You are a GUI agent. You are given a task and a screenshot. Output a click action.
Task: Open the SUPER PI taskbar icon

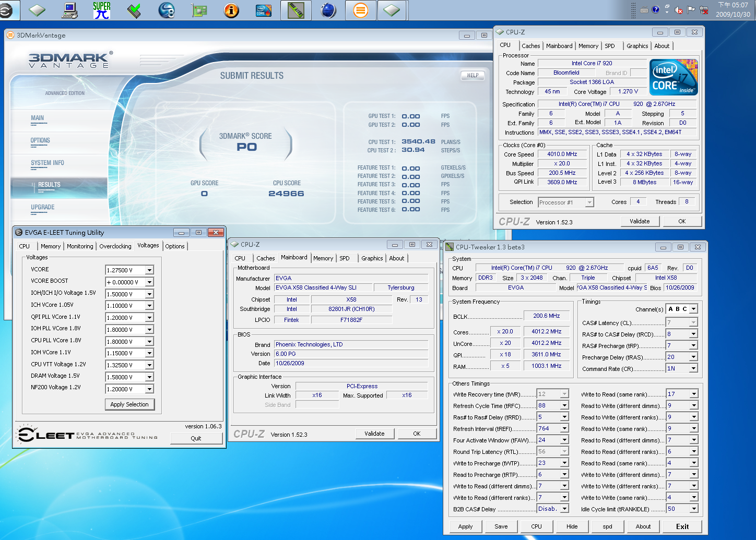102,10
